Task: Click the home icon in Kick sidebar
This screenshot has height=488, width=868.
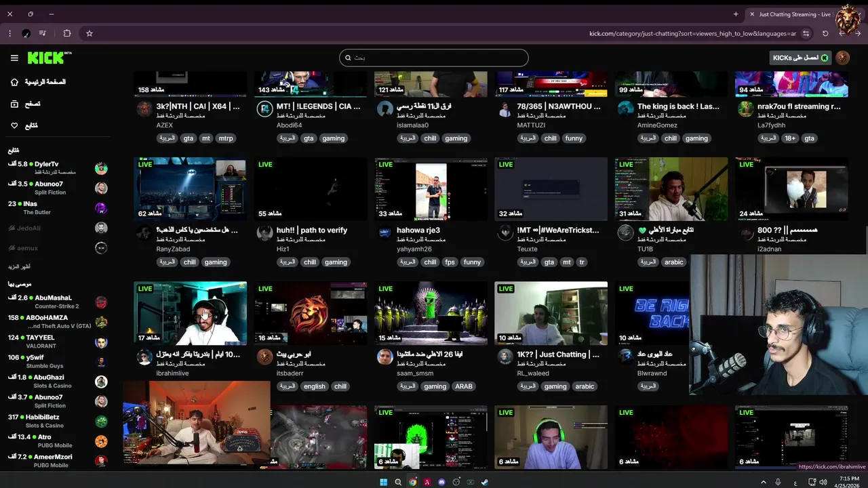Action: click(x=14, y=82)
